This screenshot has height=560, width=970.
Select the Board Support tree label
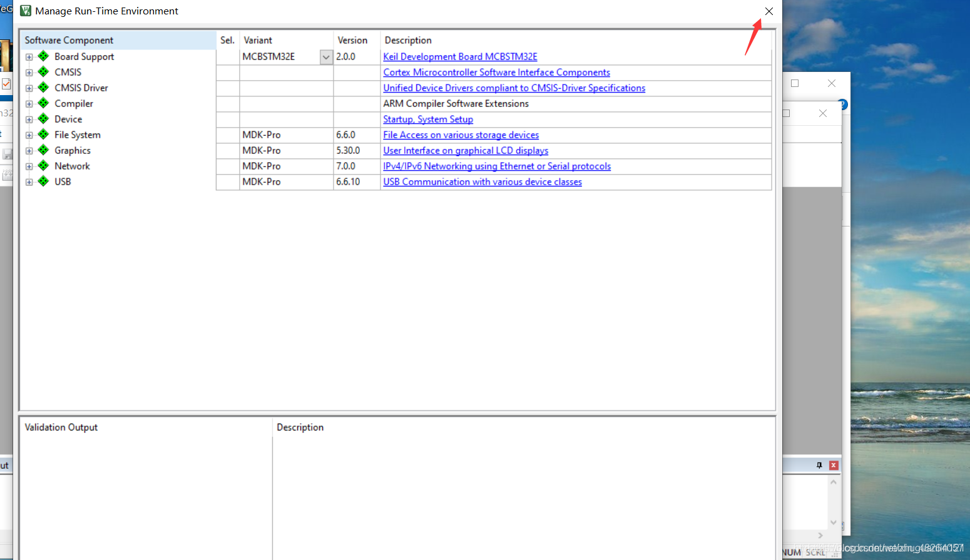tap(84, 56)
